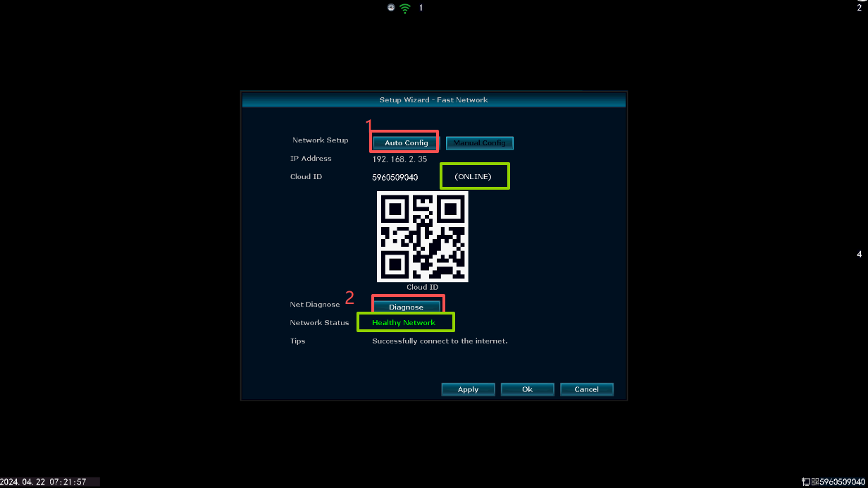Select camera channel 2 label
The height and width of the screenshot is (488, 868).
tap(860, 8)
